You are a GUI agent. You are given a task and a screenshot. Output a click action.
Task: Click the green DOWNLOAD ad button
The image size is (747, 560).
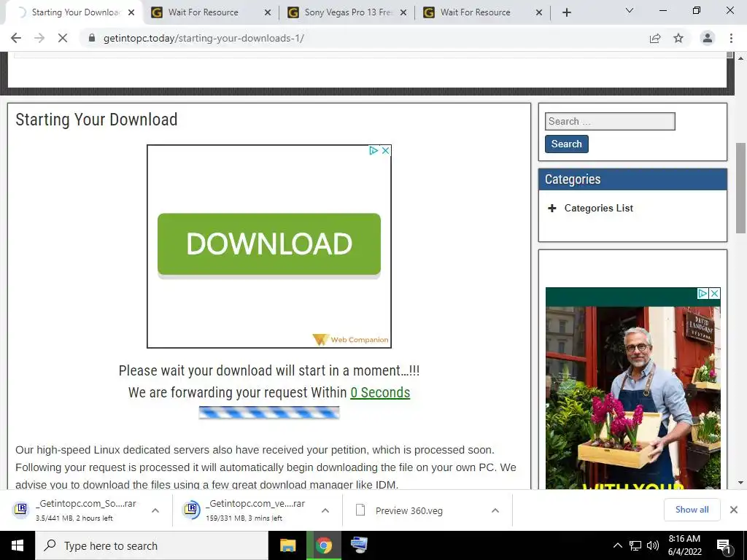(x=269, y=244)
